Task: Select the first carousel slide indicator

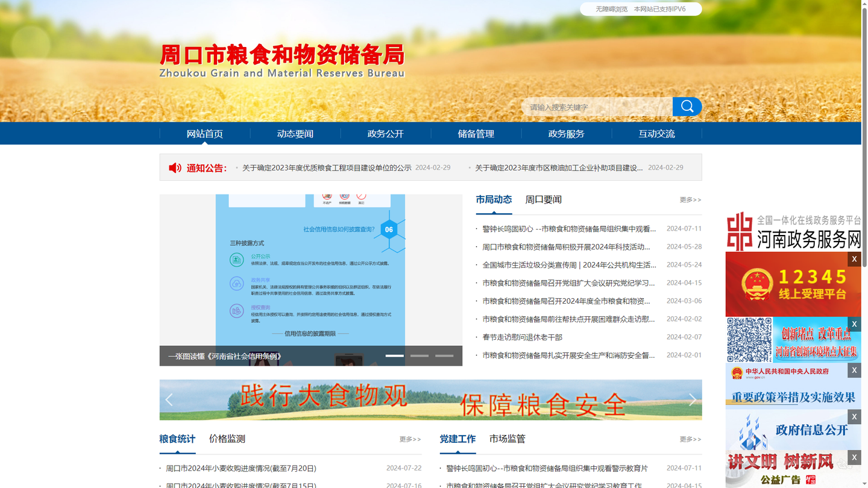Action: tap(395, 355)
